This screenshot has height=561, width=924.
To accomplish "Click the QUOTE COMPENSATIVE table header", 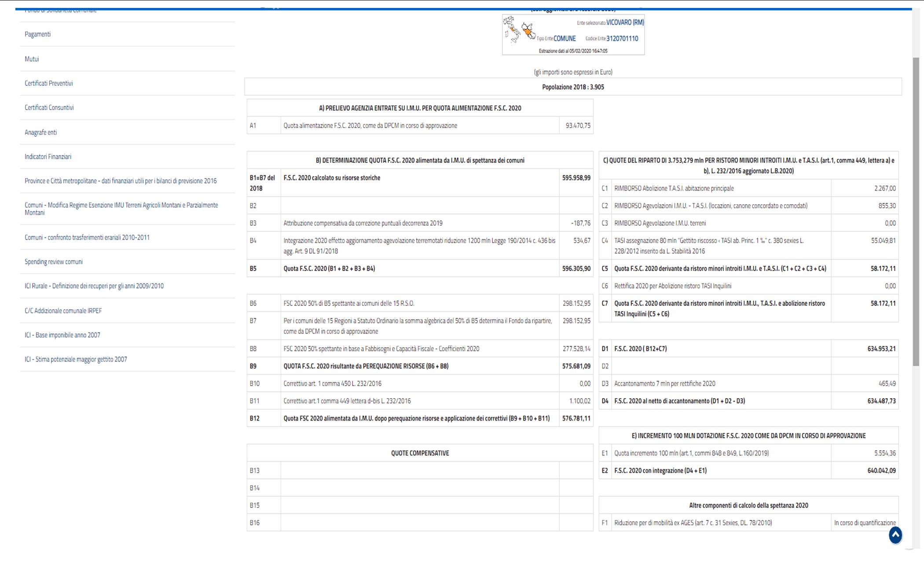I will tap(420, 453).
